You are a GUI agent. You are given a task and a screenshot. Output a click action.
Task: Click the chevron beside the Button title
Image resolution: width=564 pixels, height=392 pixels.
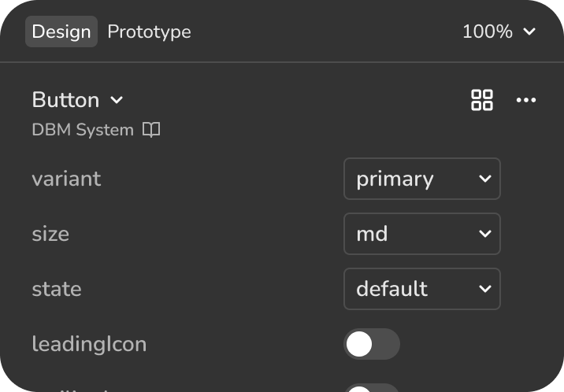(x=117, y=100)
